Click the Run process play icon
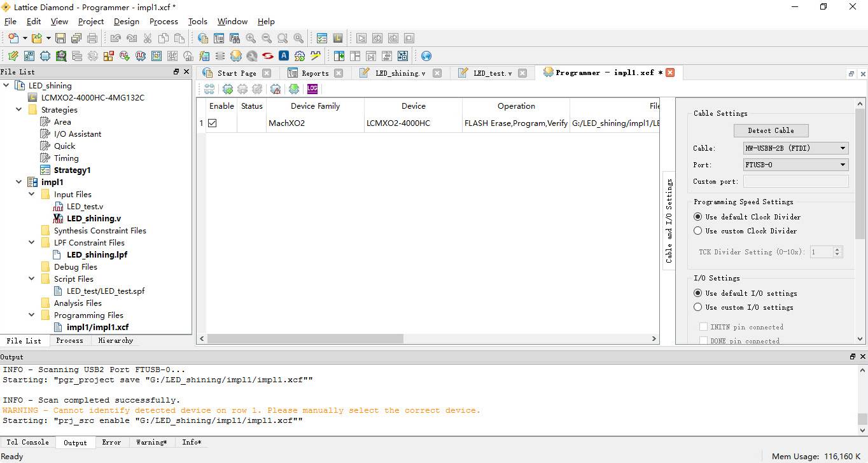 [x=361, y=38]
